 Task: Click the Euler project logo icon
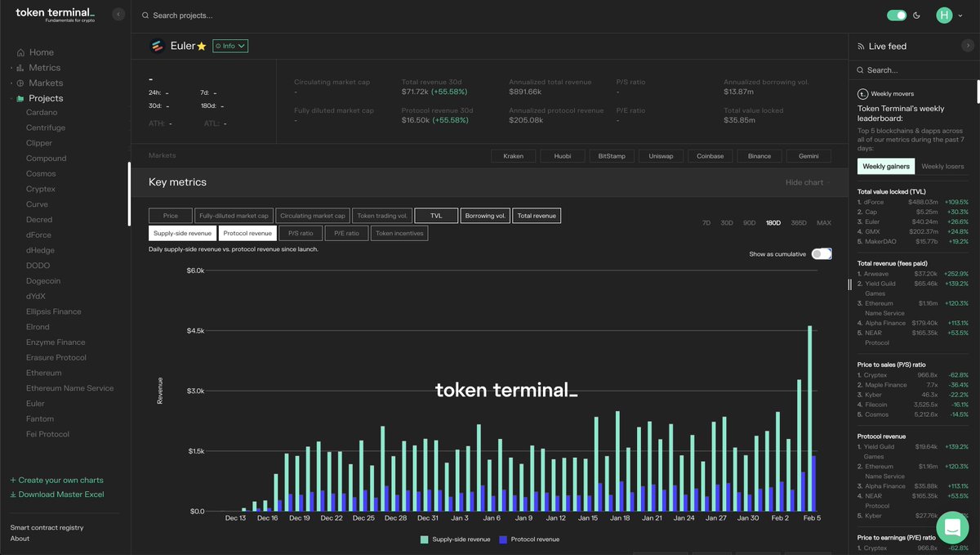pos(157,46)
